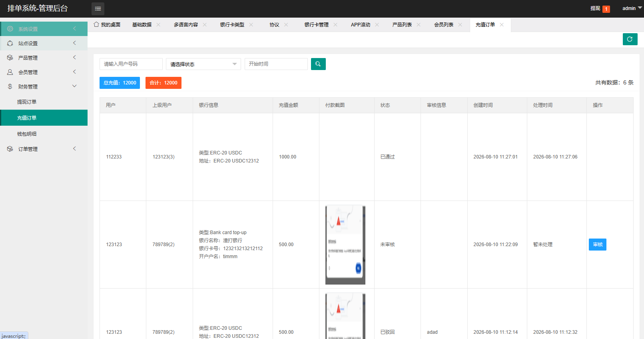The image size is (644, 339).
Task: Click the 站点设置 sidebar icon
Action: [x=10, y=43]
